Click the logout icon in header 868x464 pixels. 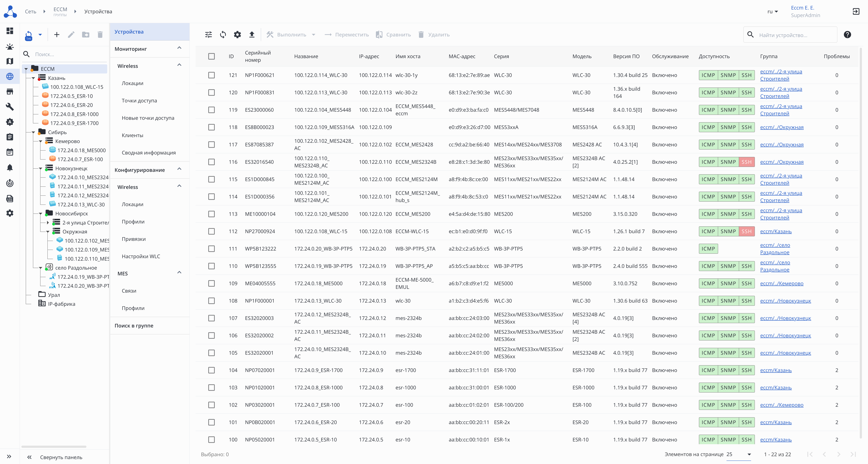856,11
